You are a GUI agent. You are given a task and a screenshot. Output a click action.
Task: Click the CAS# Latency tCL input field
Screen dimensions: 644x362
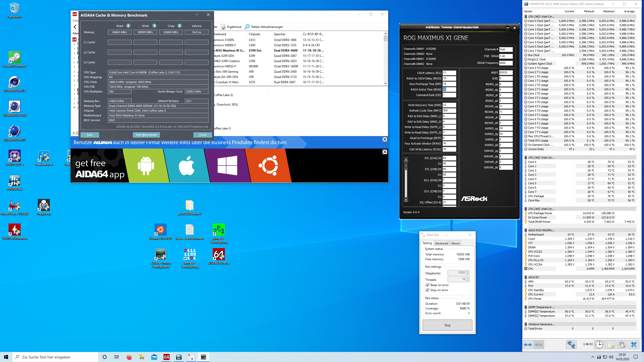point(449,73)
